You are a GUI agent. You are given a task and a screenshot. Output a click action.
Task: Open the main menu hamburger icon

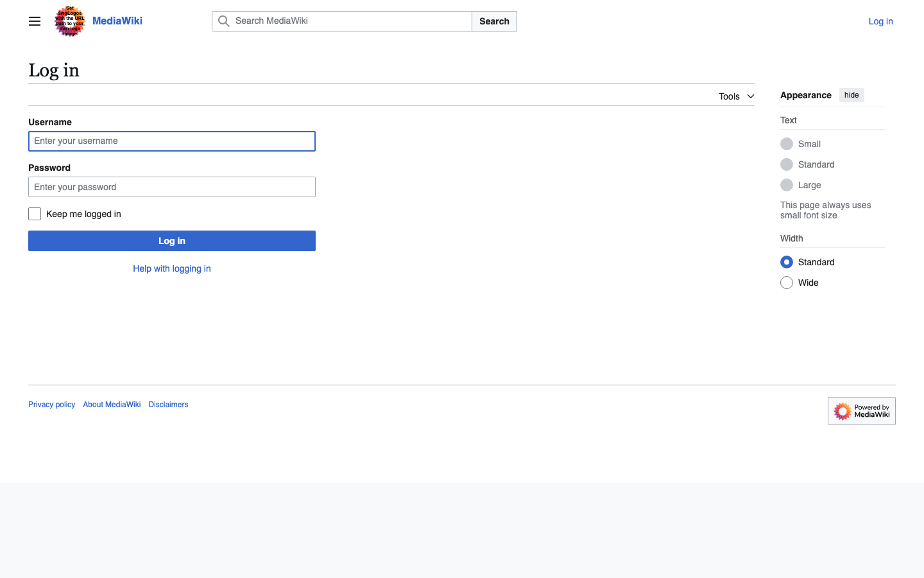[35, 21]
